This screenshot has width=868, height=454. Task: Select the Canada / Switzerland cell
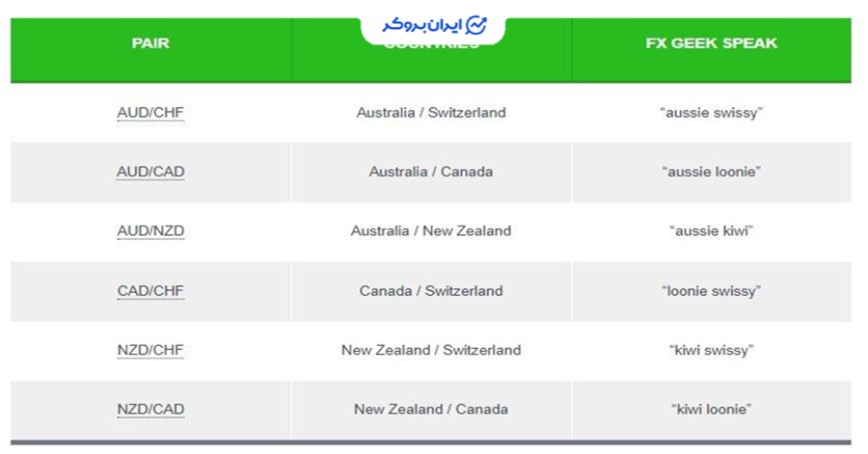431,291
